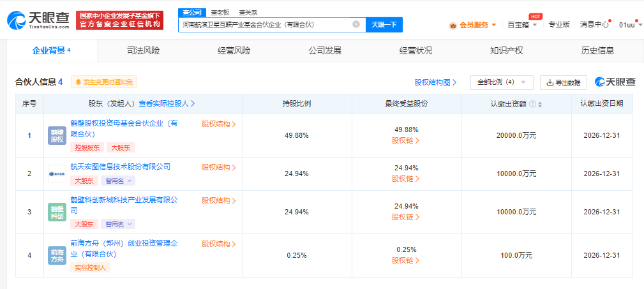Open the 全部比例 (4) dropdown
Screen dimensions: 644x289
point(502,82)
